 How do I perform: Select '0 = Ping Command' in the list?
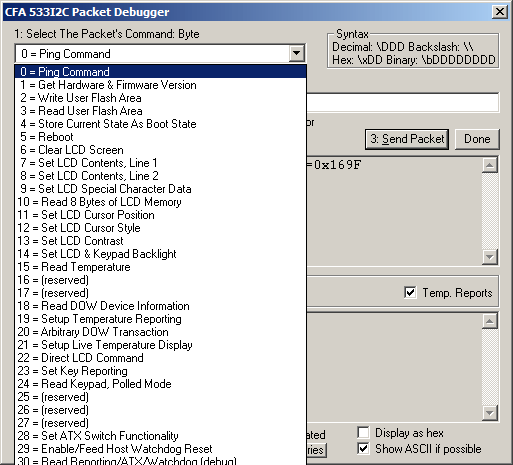point(160,72)
